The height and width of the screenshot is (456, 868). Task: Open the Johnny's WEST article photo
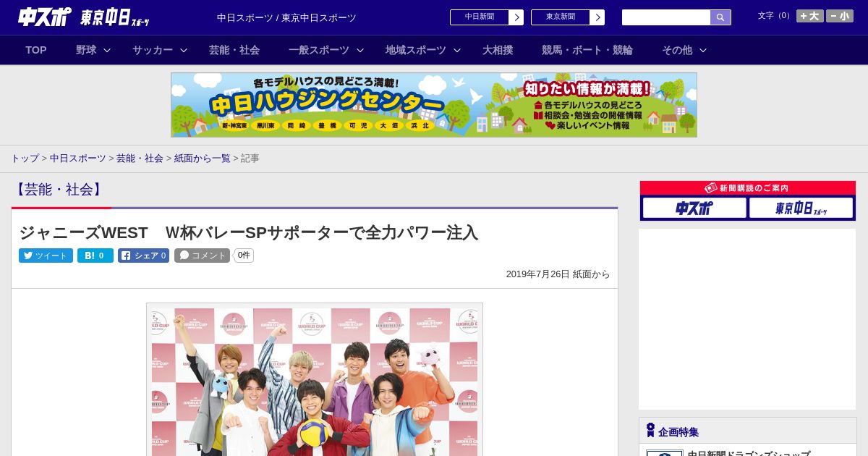[x=315, y=379]
